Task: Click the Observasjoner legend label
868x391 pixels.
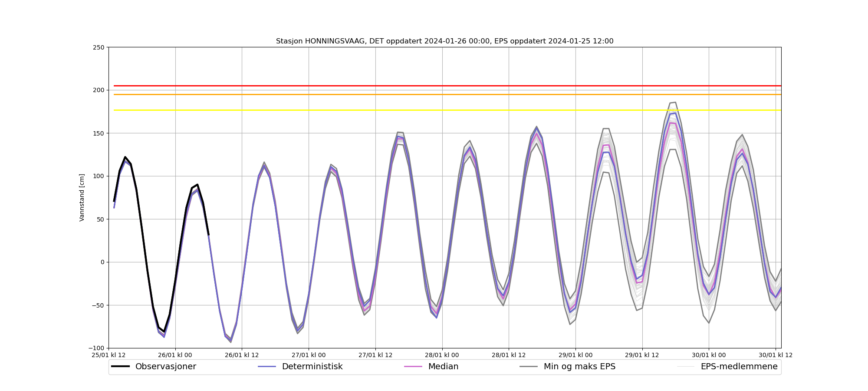Action: [x=165, y=367]
